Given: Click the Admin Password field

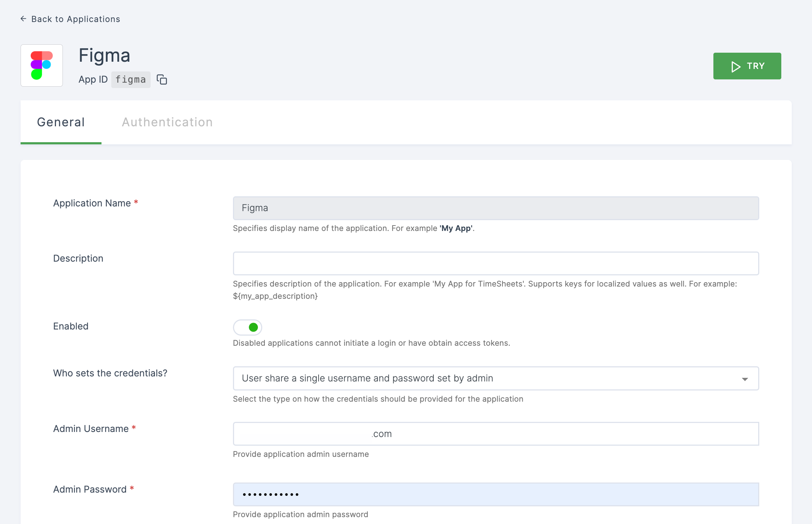Looking at the screenshot, I should point(496,494).
